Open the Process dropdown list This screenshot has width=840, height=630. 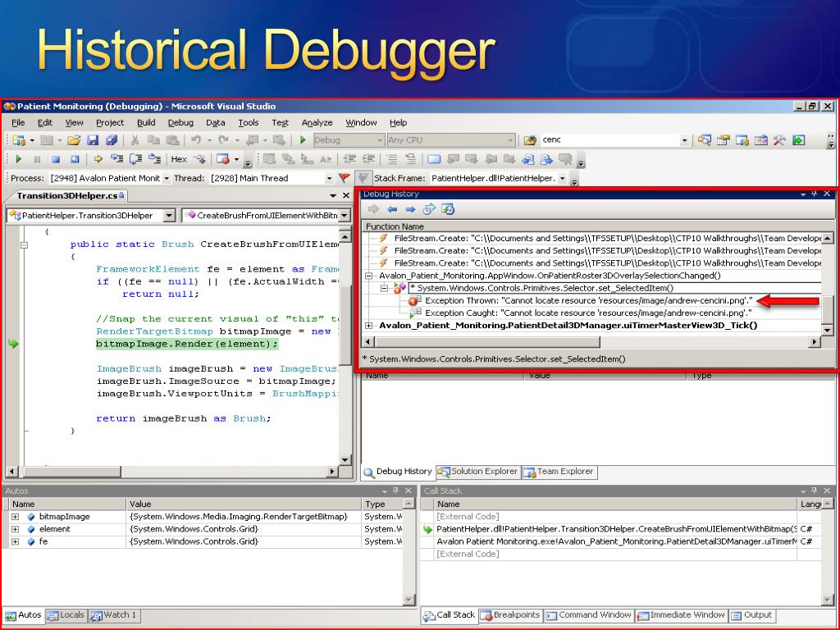click(166, 178)
